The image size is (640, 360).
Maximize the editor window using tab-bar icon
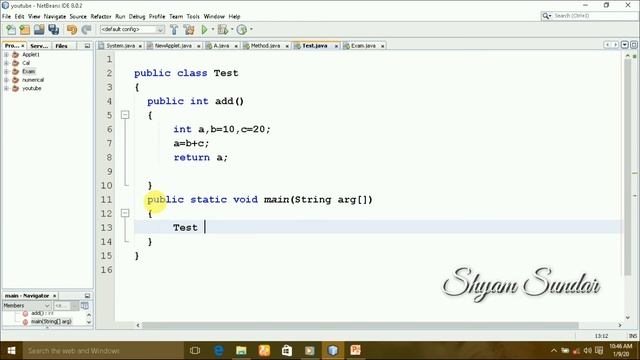pos(633,44)
